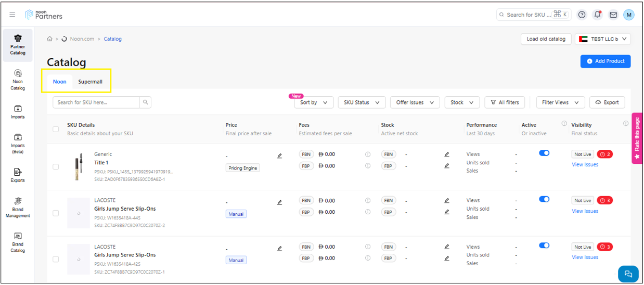644x285 pixels.
Task: Check the Generic Title 1 row checkbox
Action: [56, 166]
